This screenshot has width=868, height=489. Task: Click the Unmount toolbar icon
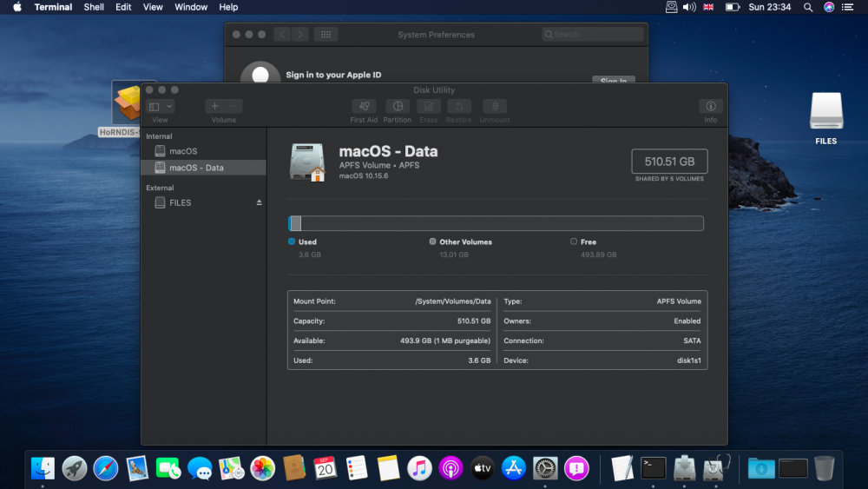coord(495,107)
